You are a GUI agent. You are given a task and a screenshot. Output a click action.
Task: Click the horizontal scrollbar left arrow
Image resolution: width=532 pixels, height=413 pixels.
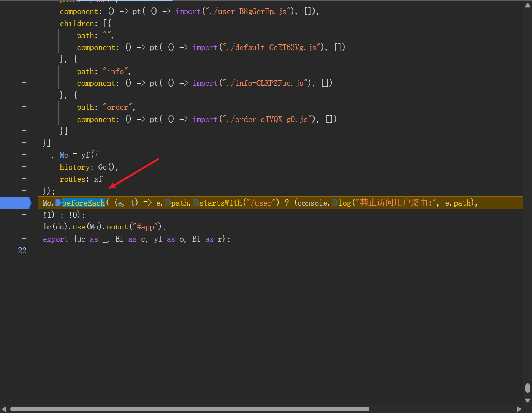(4, 409)
